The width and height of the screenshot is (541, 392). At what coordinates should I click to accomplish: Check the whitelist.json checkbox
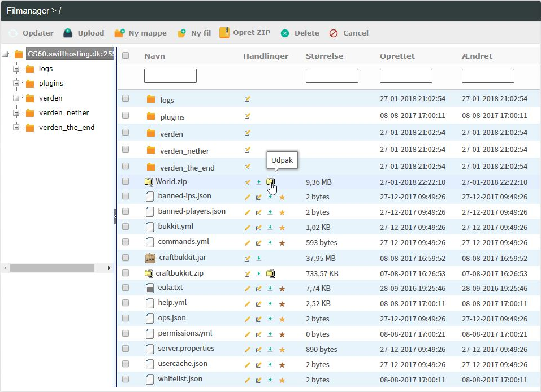coord(125,379)
